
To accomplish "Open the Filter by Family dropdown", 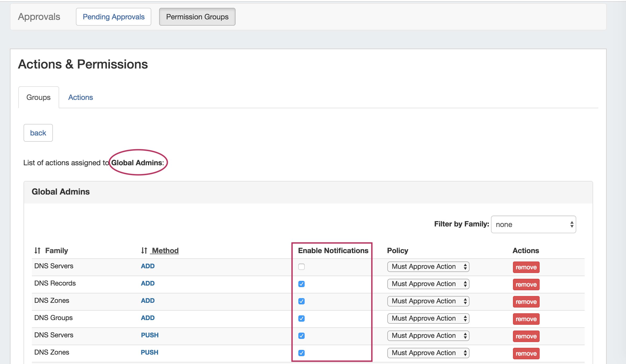I will pos(533,224).
